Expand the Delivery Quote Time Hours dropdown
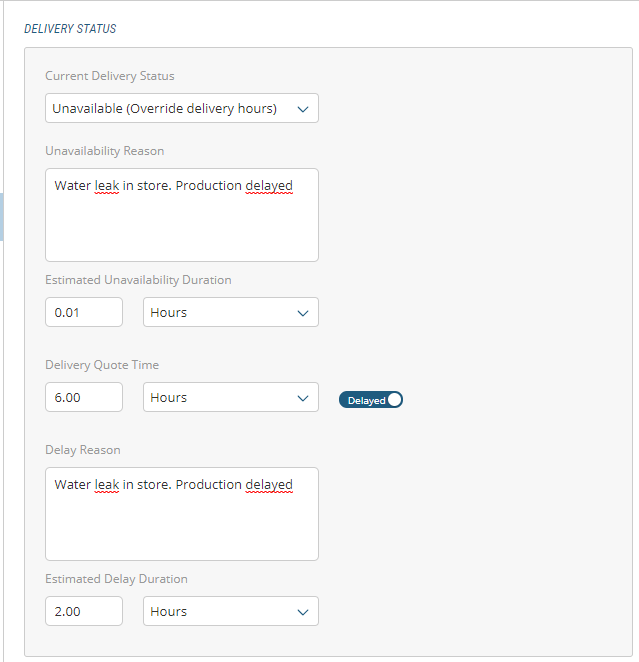Image resolution: width=639 pixels, height=662 pixels. 230,397
